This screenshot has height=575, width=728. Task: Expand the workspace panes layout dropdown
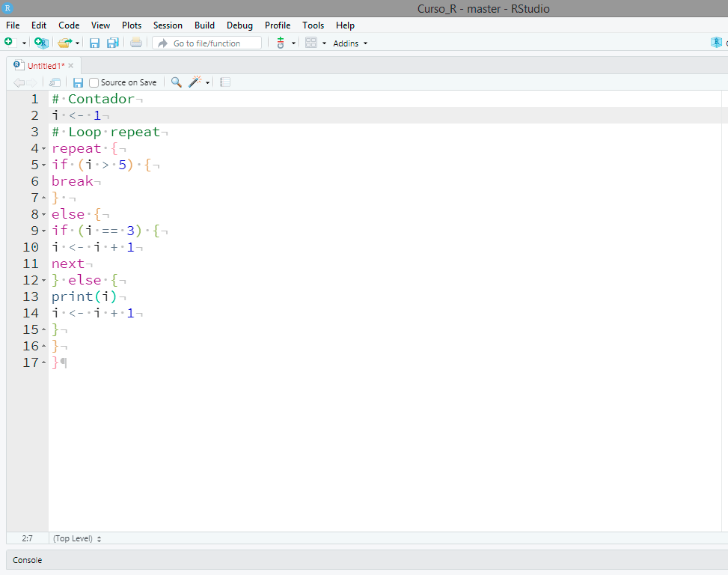pyautogui.click(x=324, y=43)
